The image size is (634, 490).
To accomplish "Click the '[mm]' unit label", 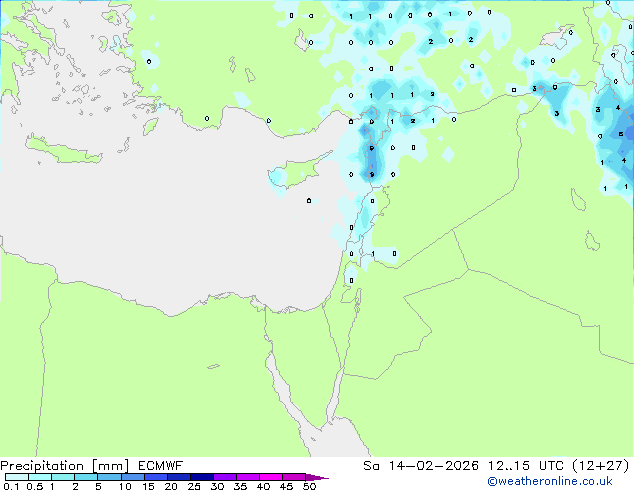I will pos(110,466).
